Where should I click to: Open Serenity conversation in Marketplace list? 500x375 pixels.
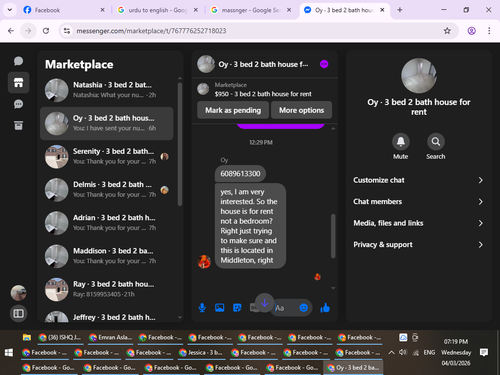107,156
